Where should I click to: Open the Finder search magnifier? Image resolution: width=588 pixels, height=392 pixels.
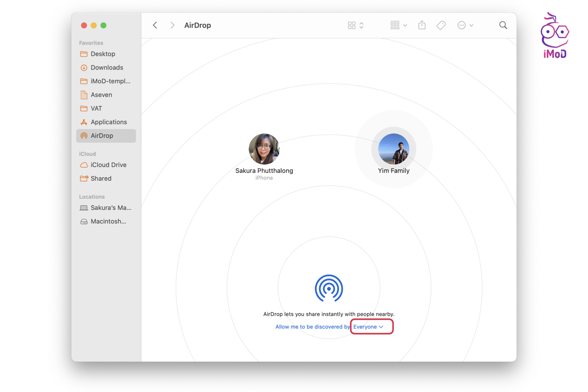pos(503,25)
